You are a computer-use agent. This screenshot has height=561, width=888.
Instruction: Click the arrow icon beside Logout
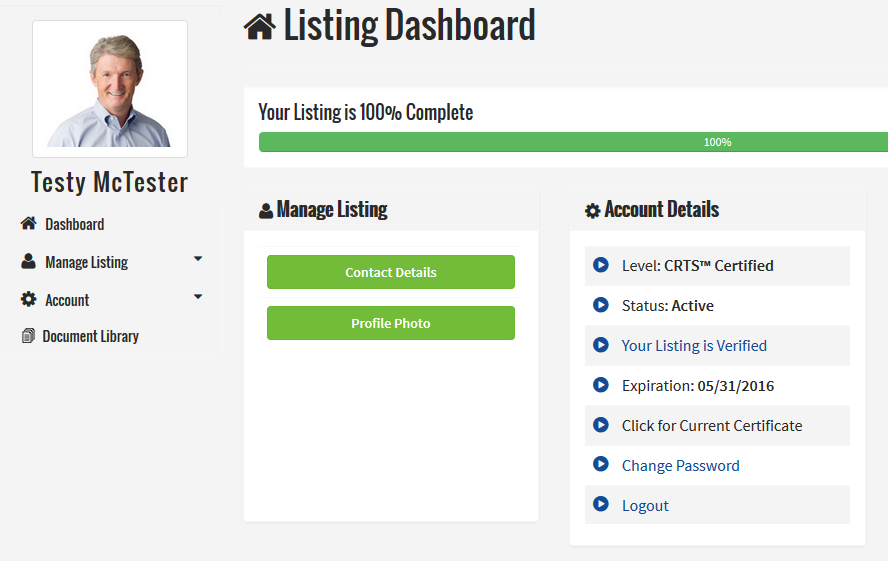click(x=601, y=504)
